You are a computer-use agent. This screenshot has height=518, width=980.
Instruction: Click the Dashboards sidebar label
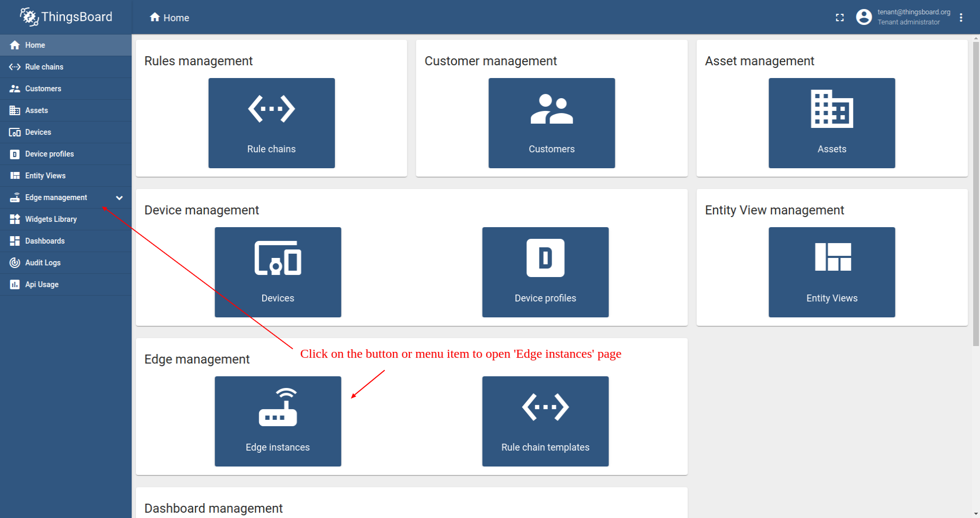click(x=45, y=241)
